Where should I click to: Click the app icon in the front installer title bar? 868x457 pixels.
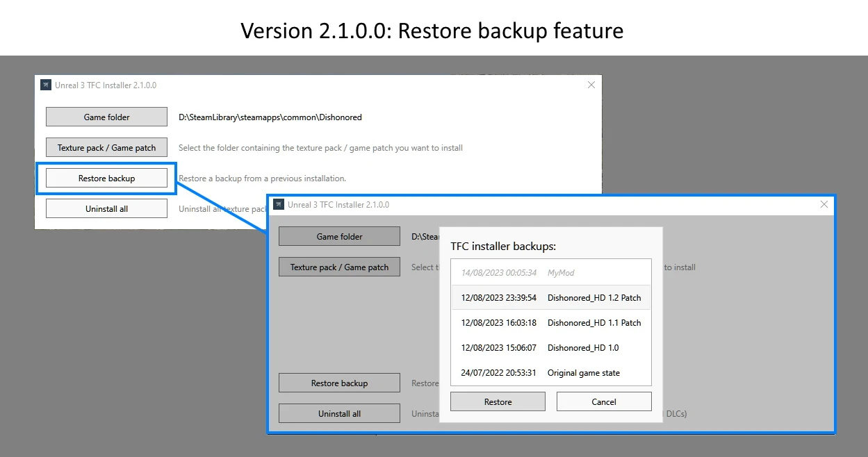[x=279, y=204]
